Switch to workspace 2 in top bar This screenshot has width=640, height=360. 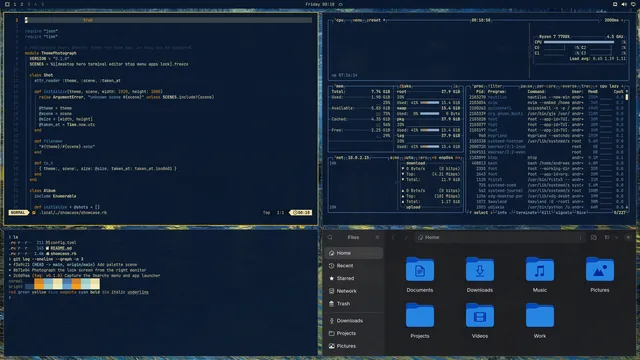(22, 4)
